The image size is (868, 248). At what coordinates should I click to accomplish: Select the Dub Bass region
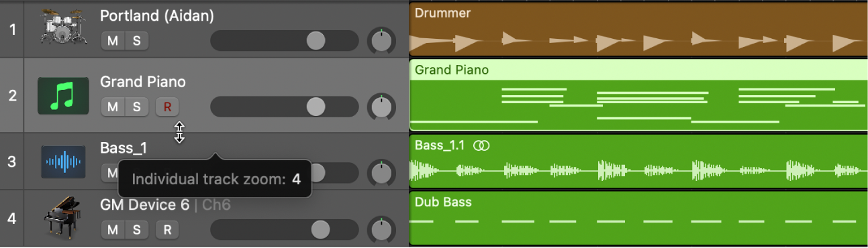(x=638, y=219)
